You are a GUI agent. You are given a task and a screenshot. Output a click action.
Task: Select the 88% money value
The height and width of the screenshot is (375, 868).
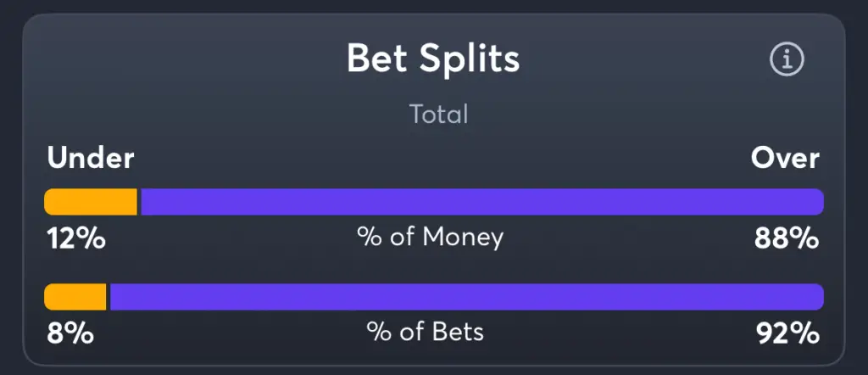(x=786, y=239)
